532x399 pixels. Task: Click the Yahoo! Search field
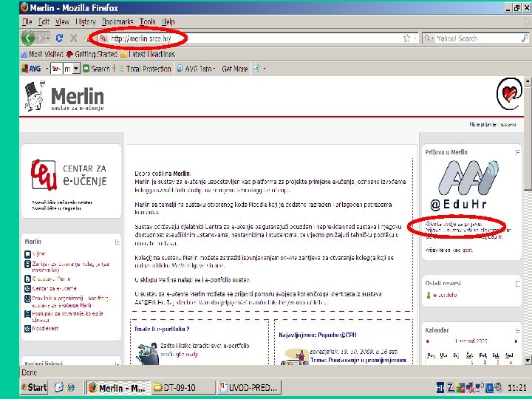click(x=478, y=38)
